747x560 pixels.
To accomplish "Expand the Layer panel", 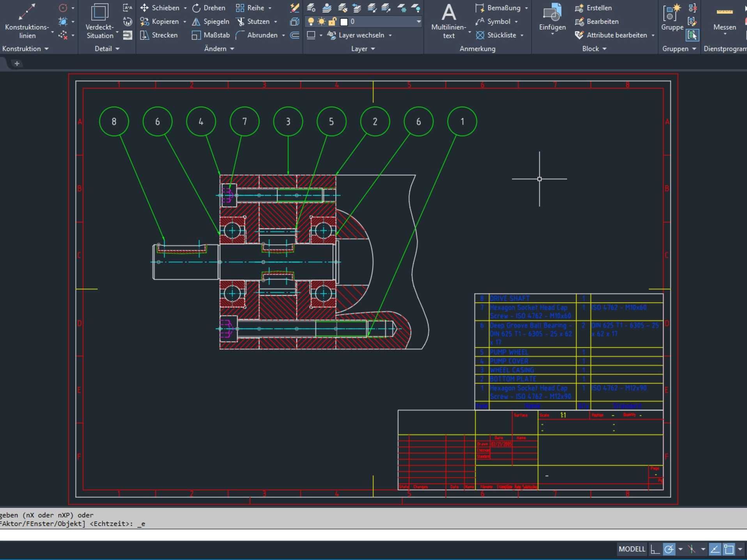I will coord(363,49).
